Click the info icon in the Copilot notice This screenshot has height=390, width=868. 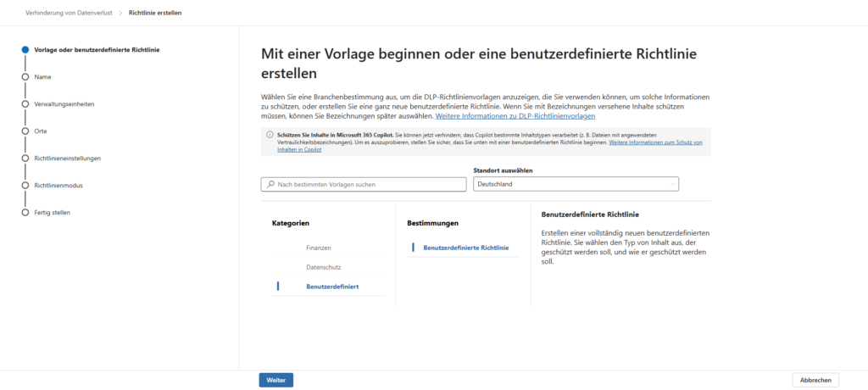[270, 135]
